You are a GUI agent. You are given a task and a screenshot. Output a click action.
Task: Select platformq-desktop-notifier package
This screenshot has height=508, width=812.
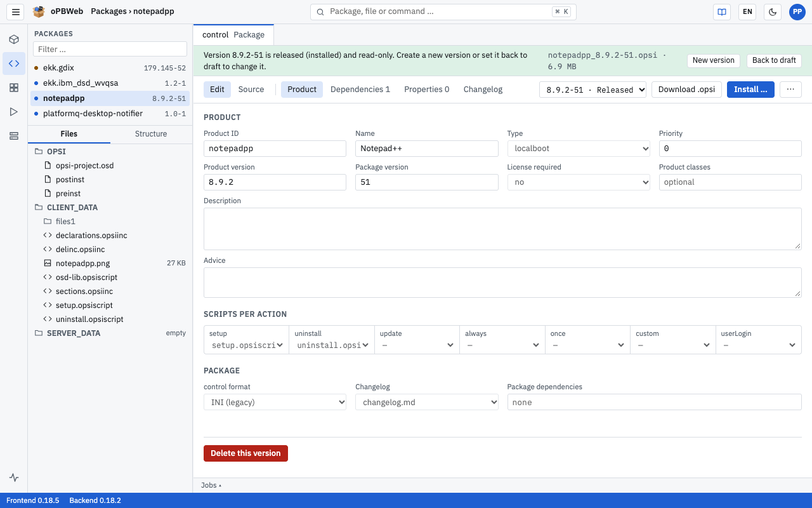point(110,114)
